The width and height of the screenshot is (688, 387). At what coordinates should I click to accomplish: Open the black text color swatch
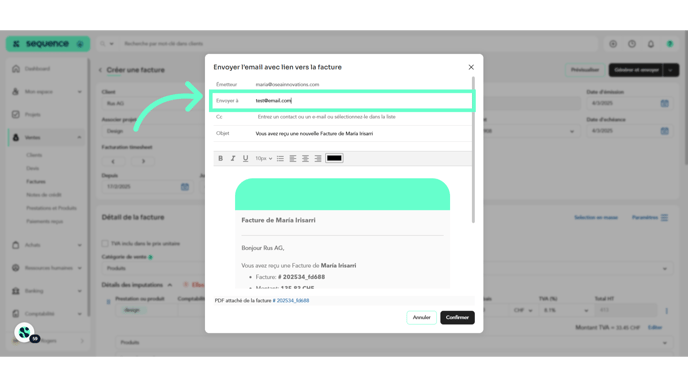coord(334,158)
